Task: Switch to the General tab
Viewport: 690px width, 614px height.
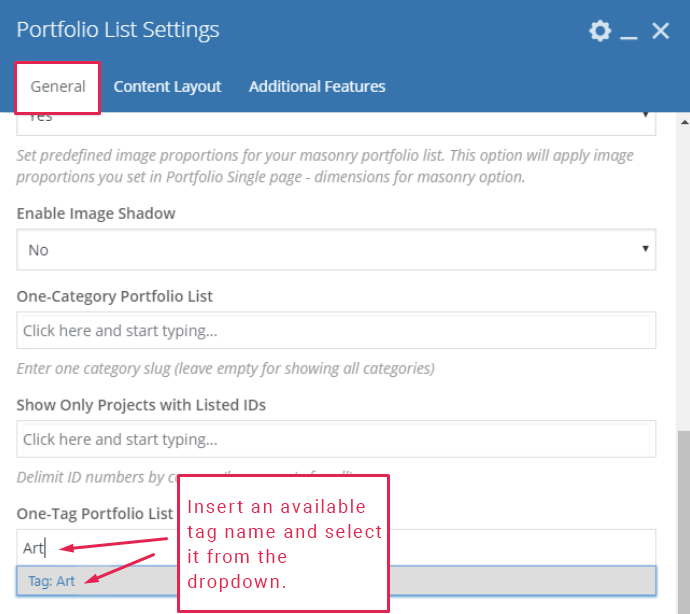Action: 58,87
